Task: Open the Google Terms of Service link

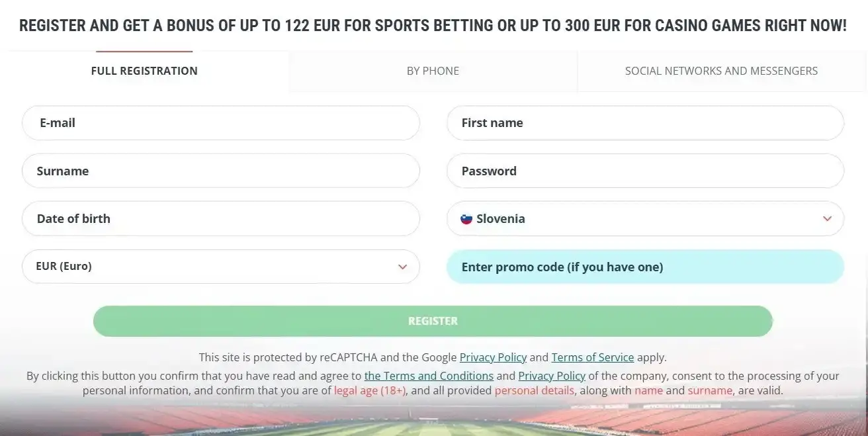Action: click(592, 357)
